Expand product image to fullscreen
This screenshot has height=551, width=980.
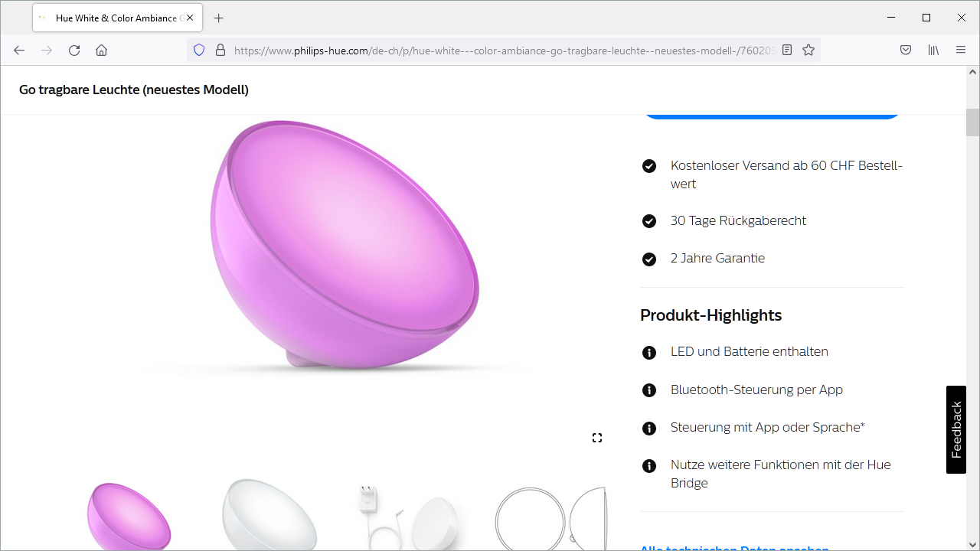pos(597,438)
